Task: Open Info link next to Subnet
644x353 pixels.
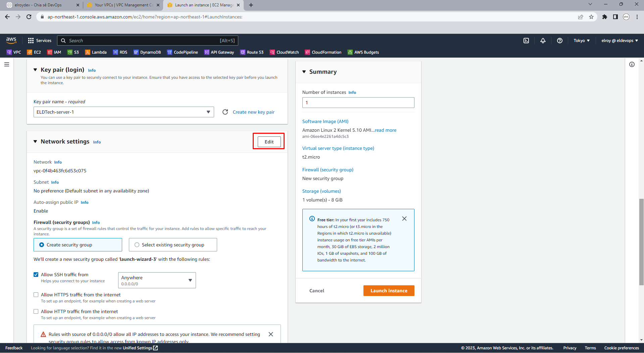Action: (x=55, y=182)
